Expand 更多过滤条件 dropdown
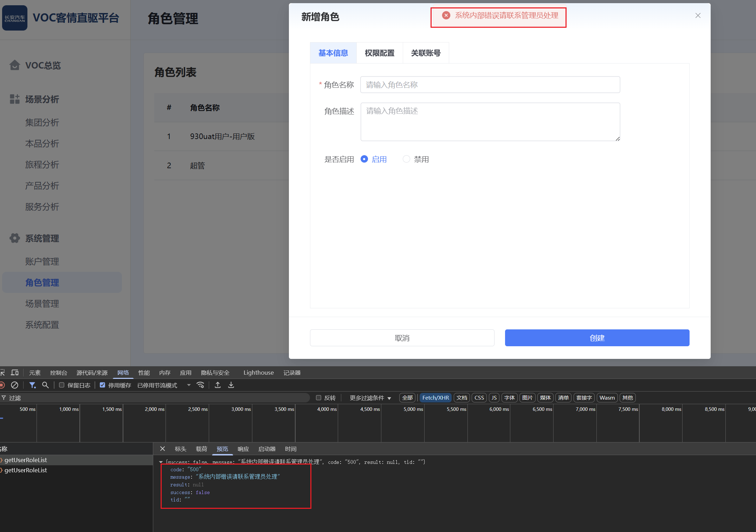The width and height of the screenshot is (756, 532). tap(370, 398)
